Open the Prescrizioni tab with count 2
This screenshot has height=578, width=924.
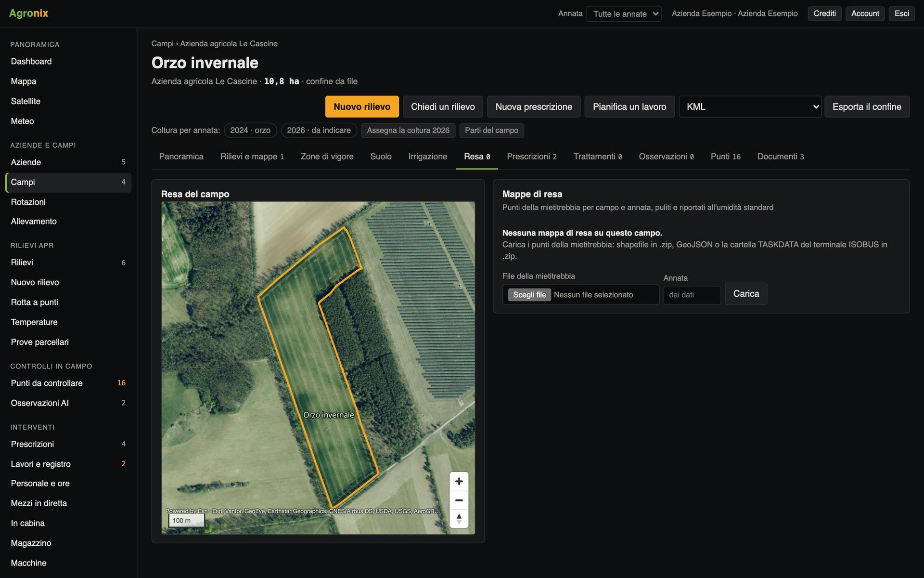point(531,157)
